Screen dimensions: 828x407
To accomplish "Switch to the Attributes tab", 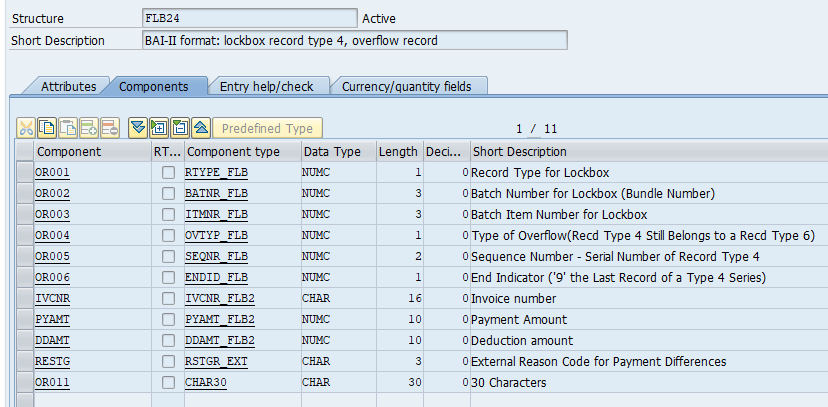I will click(x=68, y=86).
